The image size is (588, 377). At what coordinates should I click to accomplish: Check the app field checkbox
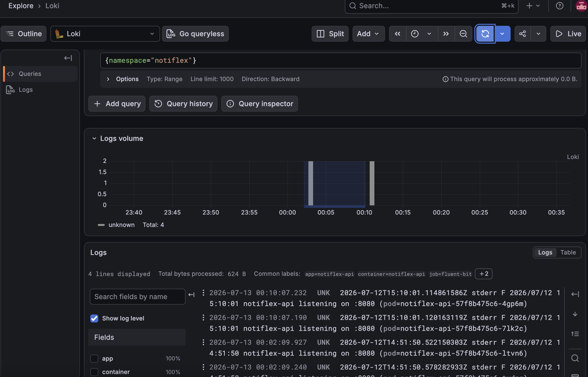[x=94, y=359]
